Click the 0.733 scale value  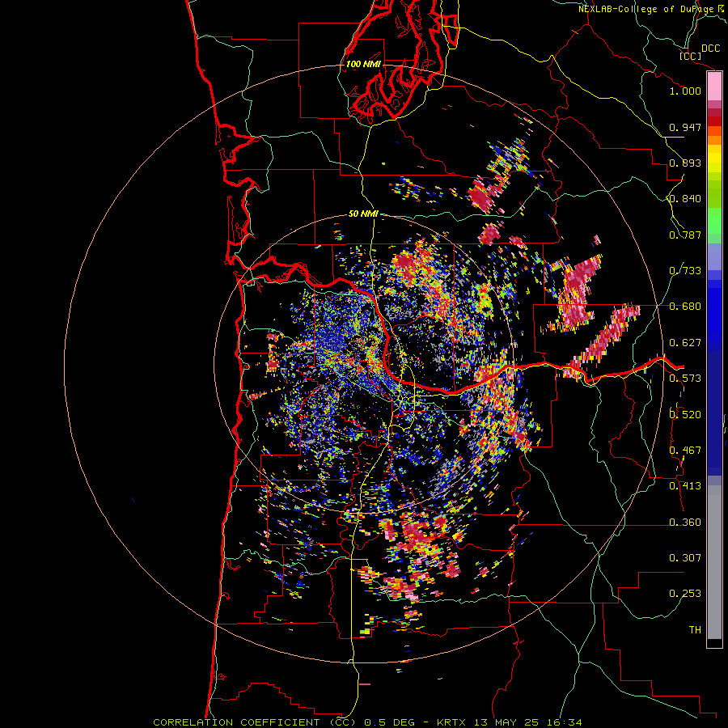pyautogui.click(x=685, y=271)
